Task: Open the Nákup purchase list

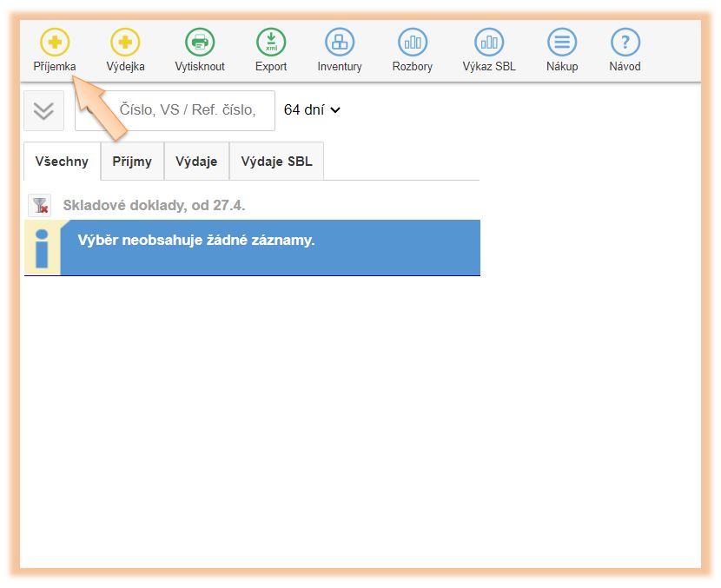Action: coord(562,43)
